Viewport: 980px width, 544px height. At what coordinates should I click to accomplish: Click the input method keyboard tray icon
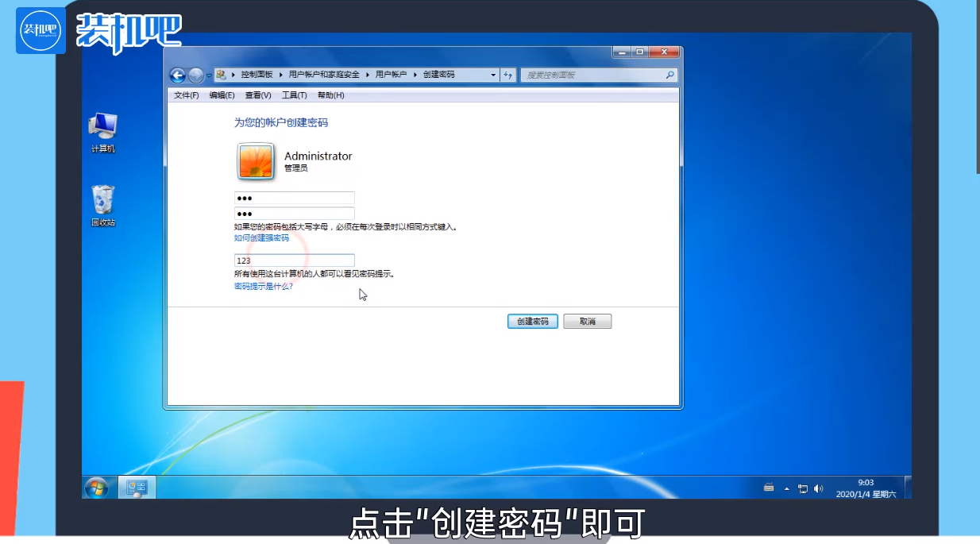[x=769, y=488]
